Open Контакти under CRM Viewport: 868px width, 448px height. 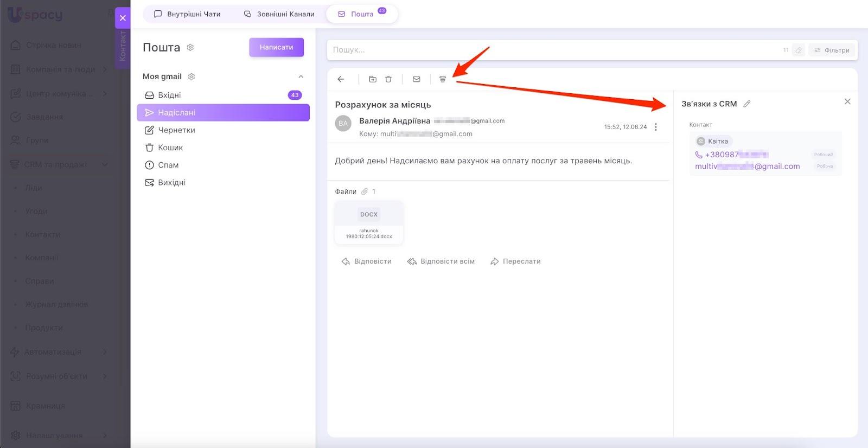tap(43, 234)
